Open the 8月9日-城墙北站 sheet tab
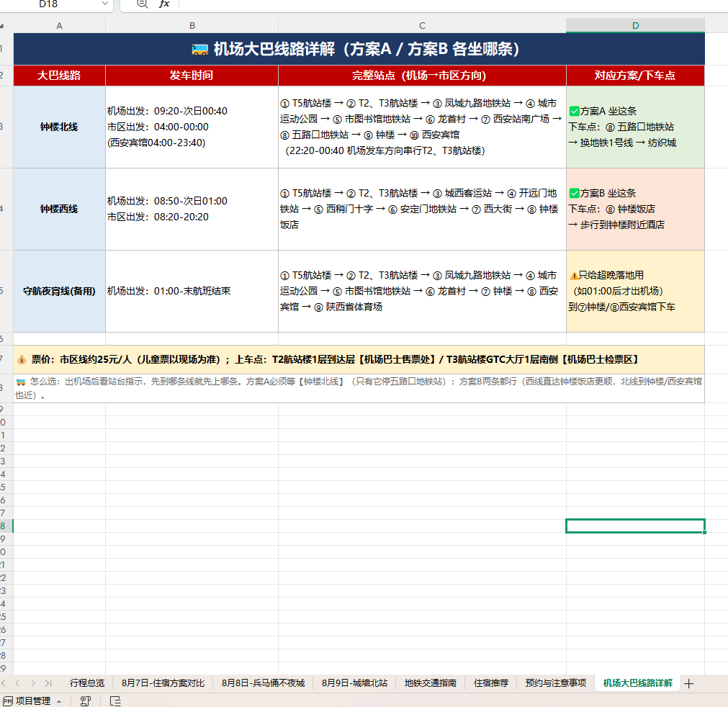The width and height of the screenshot is (728, 707). (354, 683)
